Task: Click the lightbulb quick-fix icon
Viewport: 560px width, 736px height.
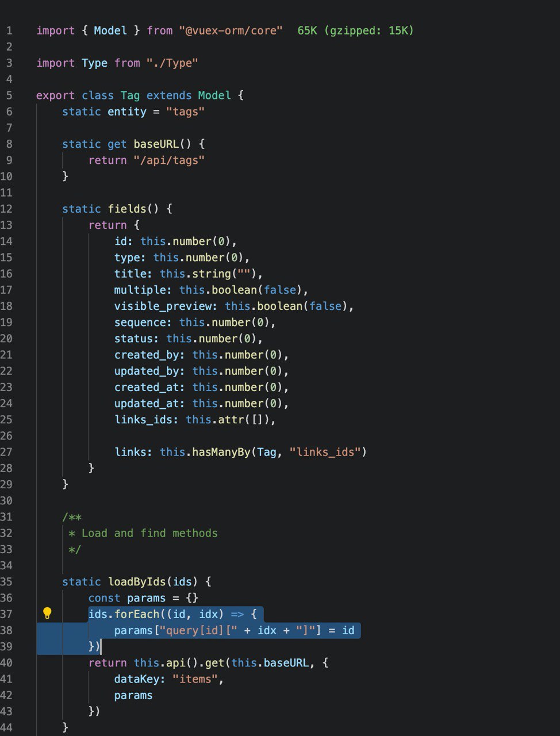Action: (48, 614)
